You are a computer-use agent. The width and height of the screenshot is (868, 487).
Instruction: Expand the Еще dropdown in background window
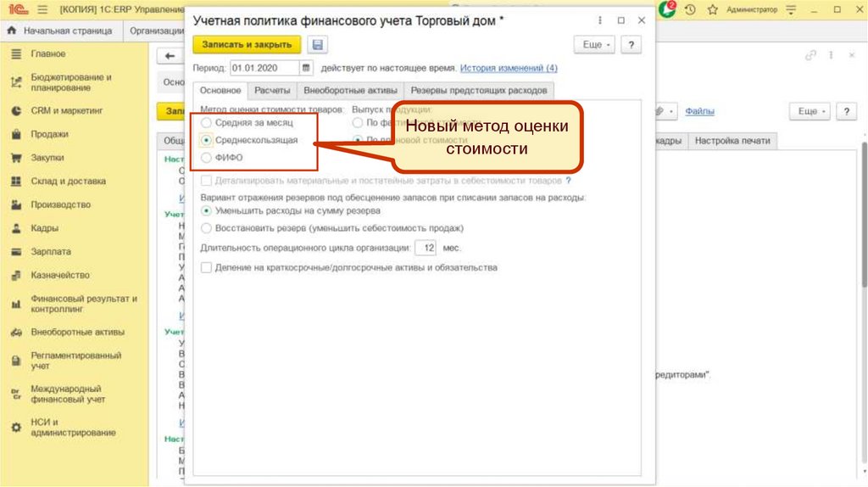coord(810,111)
